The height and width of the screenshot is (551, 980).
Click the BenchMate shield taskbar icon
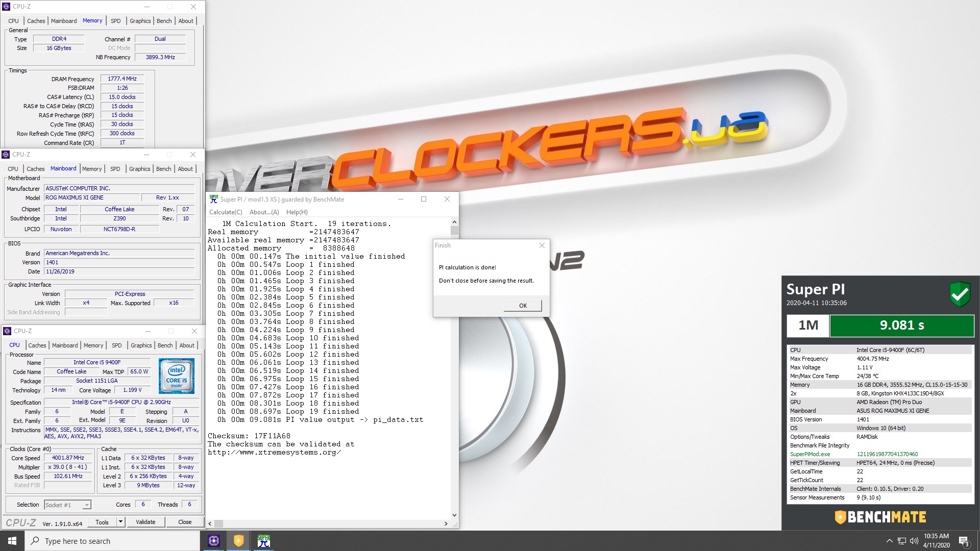(238, 541)
